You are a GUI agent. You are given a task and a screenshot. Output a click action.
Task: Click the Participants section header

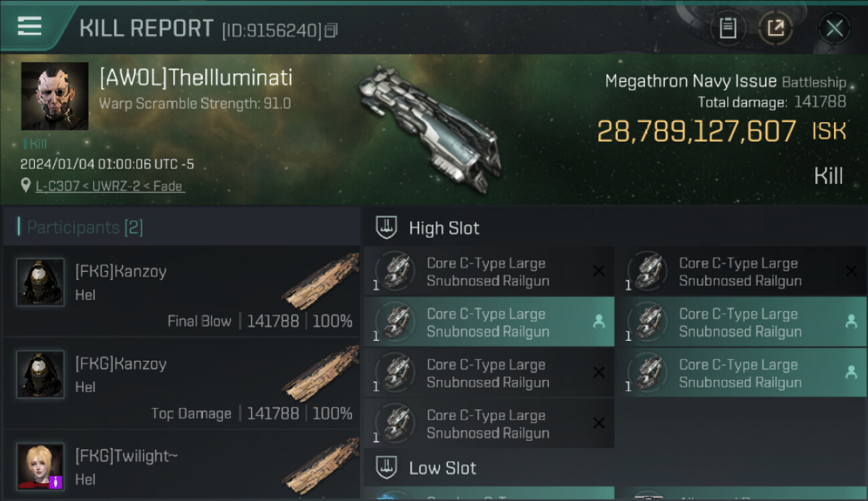[84, 228]
